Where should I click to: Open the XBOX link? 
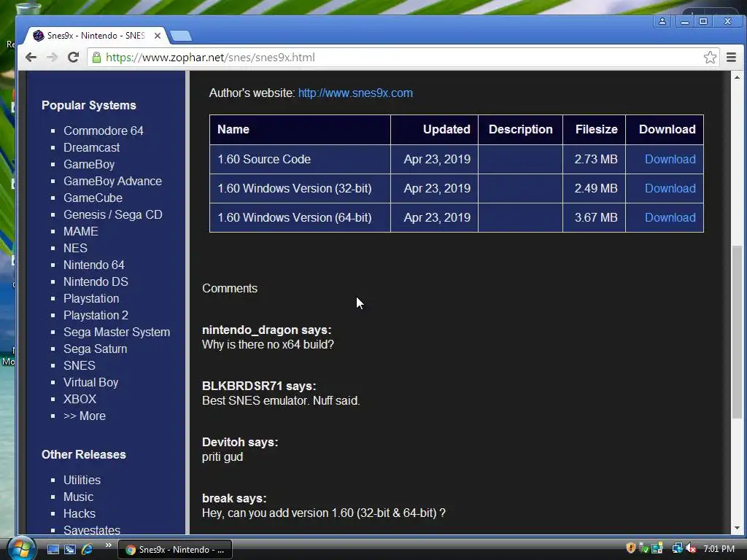(x=80, y=399)
